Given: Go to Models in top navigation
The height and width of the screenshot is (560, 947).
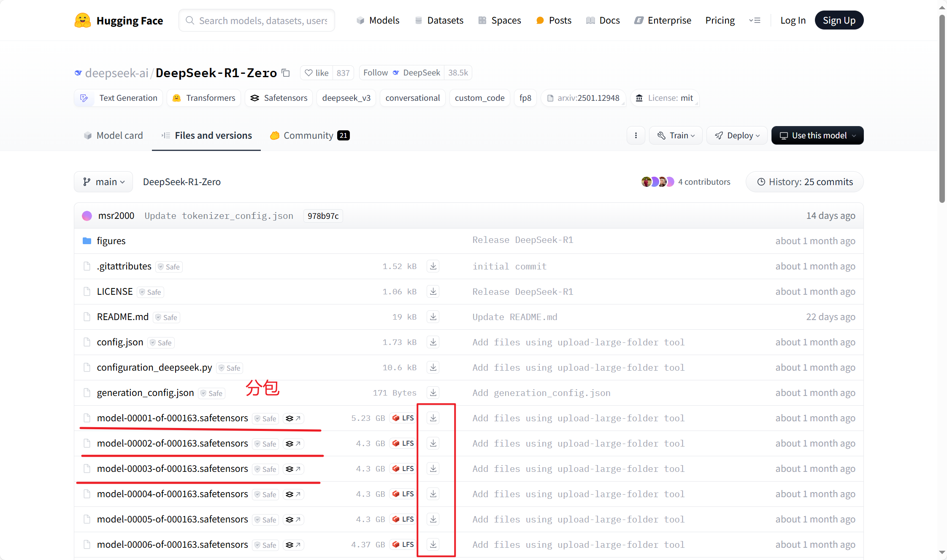Looking at the screenshot, I should 378,20.
